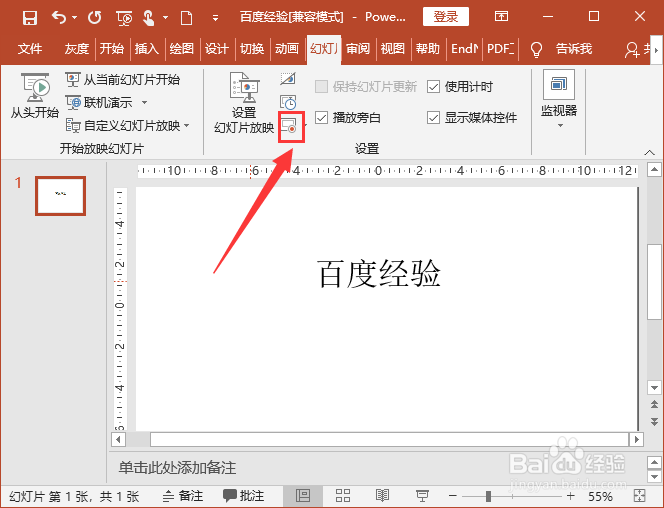Switch to the 视图 tab
The width and height of the screenshot is (664, 508).
(393, 49)
